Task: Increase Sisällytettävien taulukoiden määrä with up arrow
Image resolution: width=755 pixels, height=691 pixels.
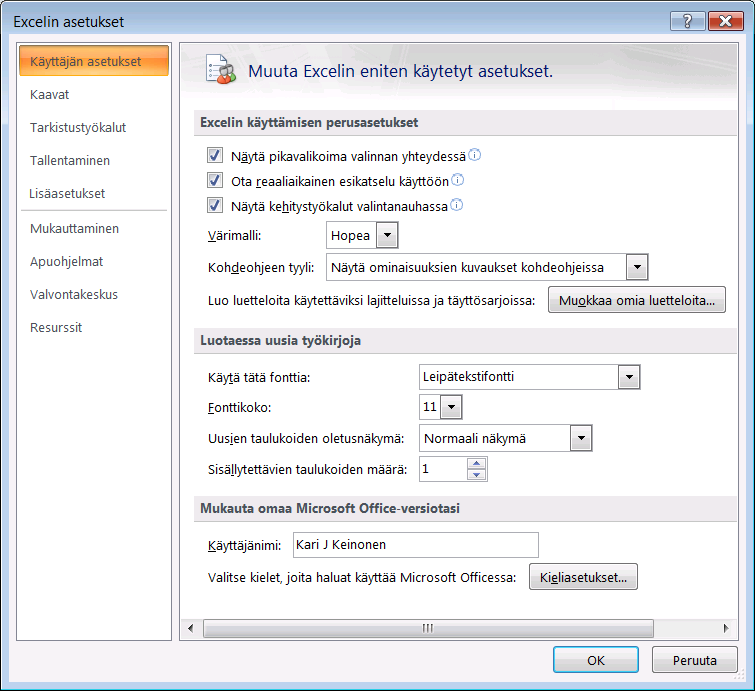Action: 477,463
